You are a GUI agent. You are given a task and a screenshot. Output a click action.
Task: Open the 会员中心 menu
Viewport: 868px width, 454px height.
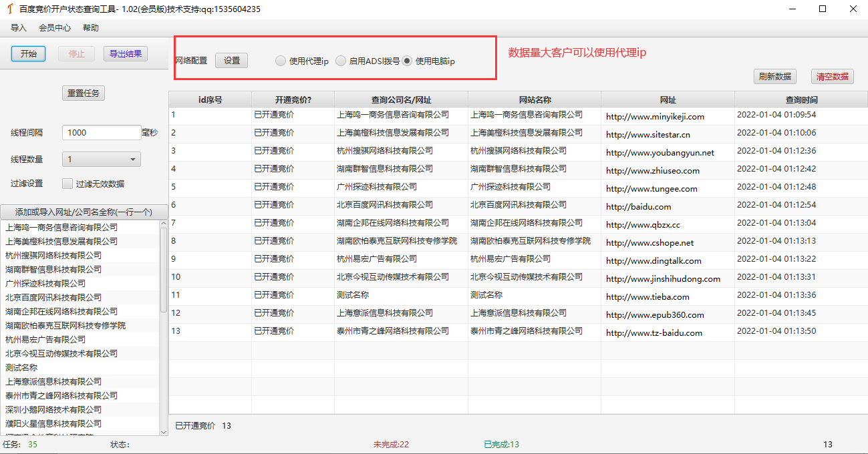(x=55, y=28)
